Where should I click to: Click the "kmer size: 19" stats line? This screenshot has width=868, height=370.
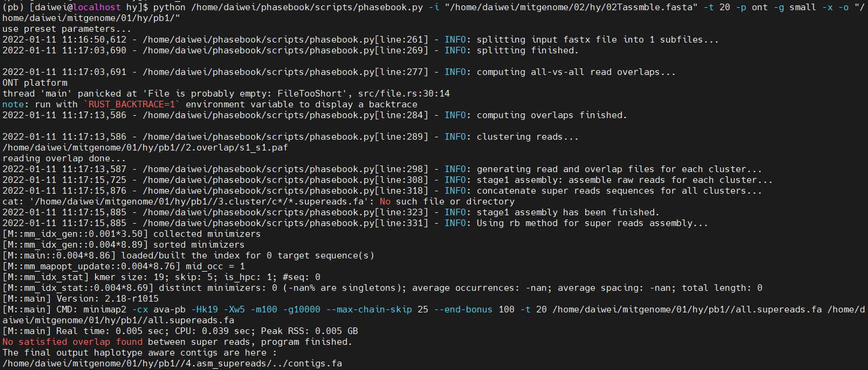[x=162, y=277]
